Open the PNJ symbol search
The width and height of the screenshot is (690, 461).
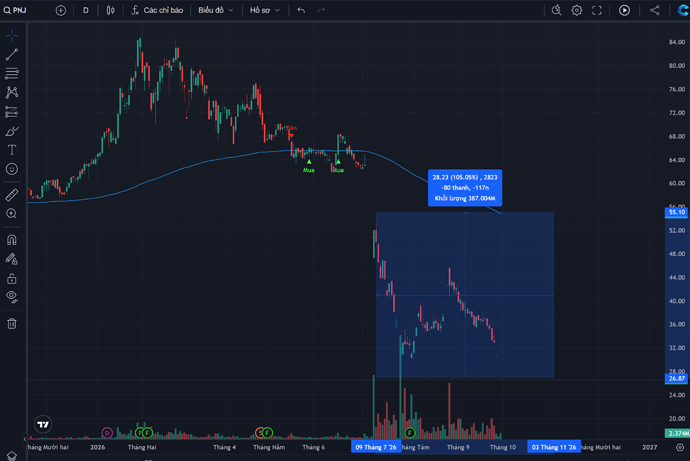click(15, 10)
